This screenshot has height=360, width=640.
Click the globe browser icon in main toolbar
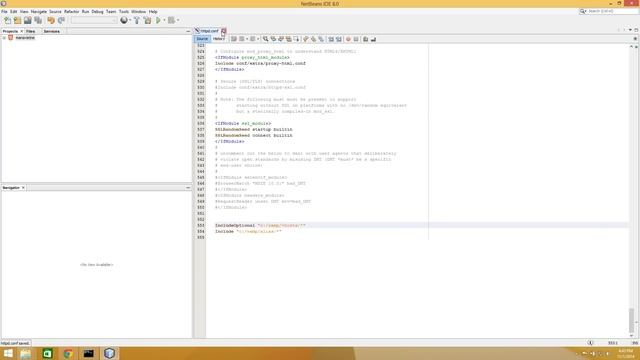pos(124,20)
